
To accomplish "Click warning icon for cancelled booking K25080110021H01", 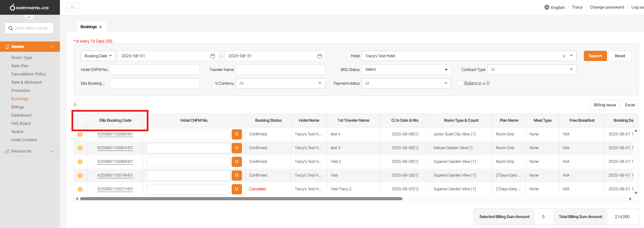I will click(x=80, y=189).
